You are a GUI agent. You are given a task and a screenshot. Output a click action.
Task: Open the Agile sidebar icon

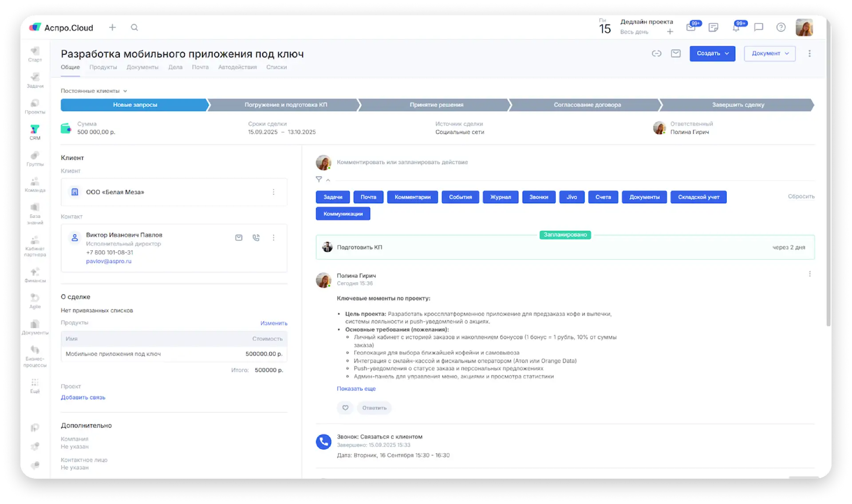[35, 301]
